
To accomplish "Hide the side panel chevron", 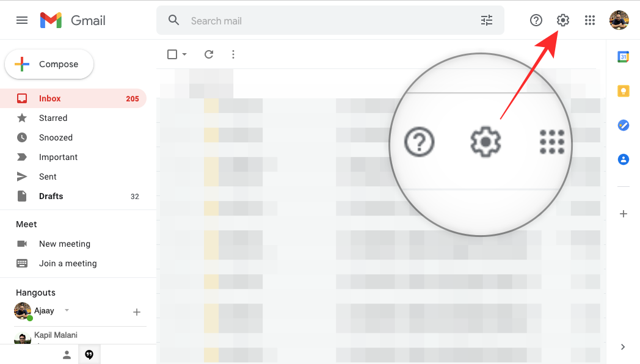I will 623,347.
